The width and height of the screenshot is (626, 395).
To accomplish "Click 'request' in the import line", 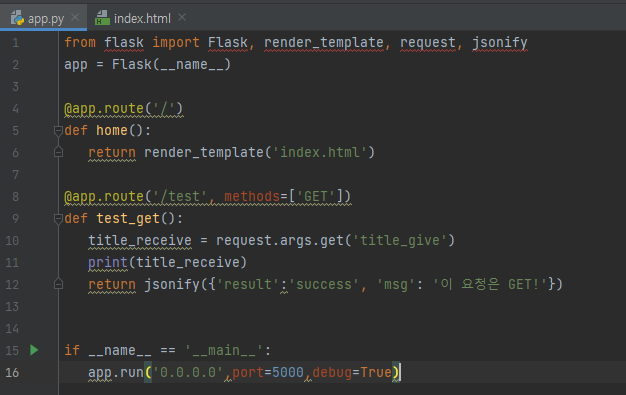I will pos(428,42).
